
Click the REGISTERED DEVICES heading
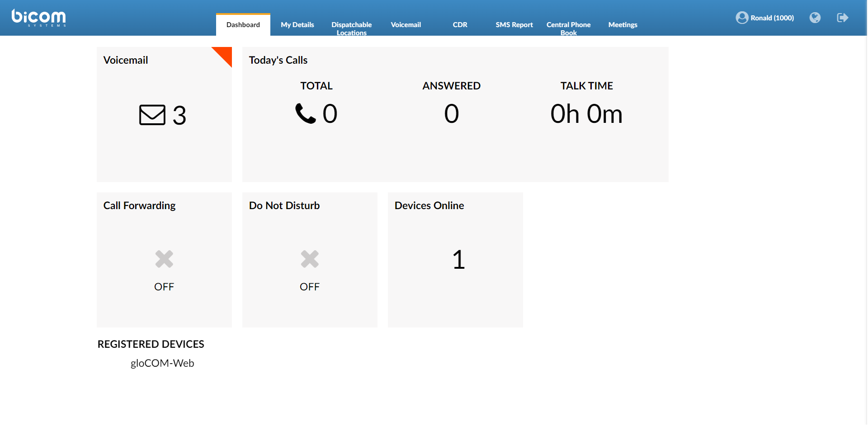151,344
